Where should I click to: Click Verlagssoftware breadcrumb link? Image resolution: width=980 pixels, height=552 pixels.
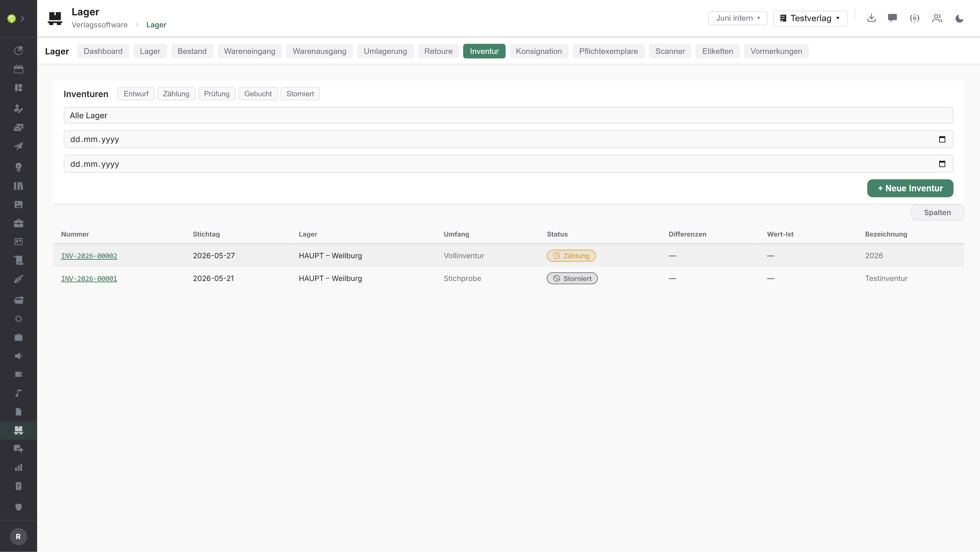click(x=100, y=25)
